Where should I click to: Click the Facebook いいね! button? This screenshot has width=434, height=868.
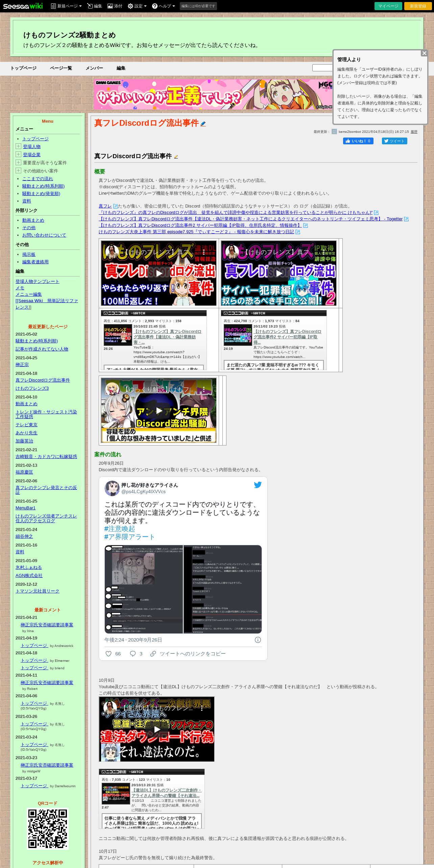pos(358,141)
